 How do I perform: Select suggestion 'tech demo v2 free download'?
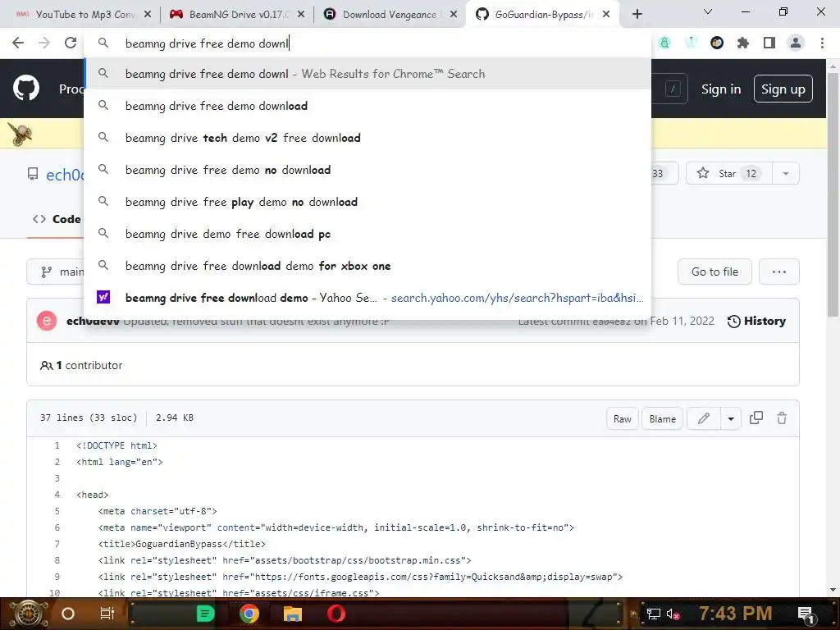(x=367, y=138)
